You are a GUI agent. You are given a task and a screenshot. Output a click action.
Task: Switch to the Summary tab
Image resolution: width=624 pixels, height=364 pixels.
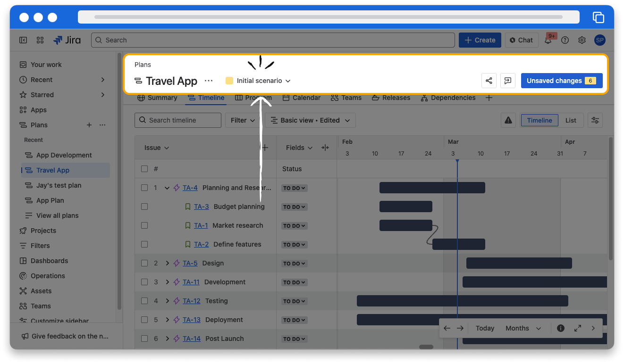click(x=157, y=98)
